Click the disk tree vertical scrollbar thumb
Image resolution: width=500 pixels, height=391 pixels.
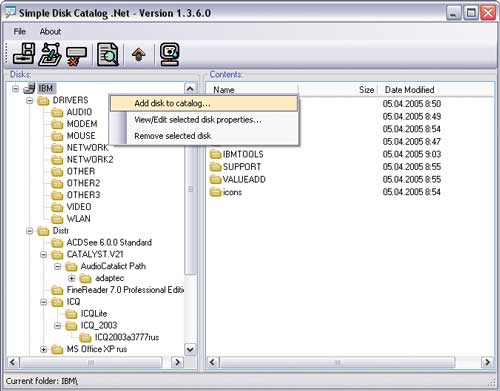pos(190,185)
